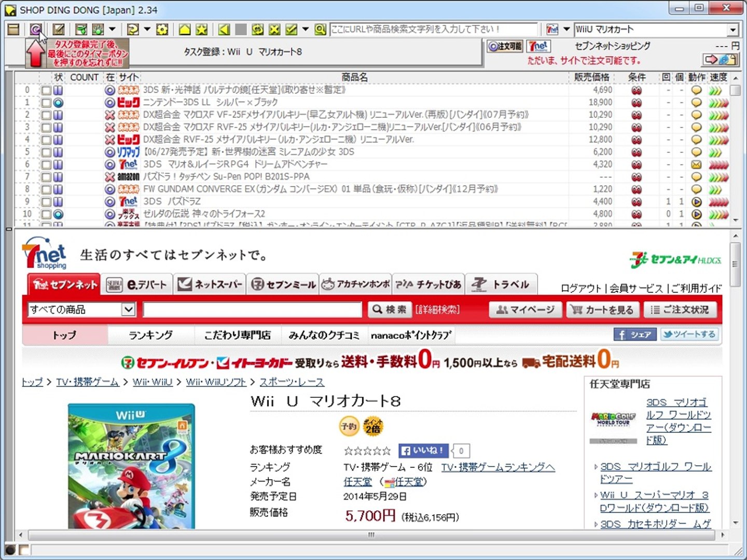Viewport: 747px width, 560px height.
Task: Click the product list scroll-up arrow
Action: pyautogui.click(x=736, y=78)
